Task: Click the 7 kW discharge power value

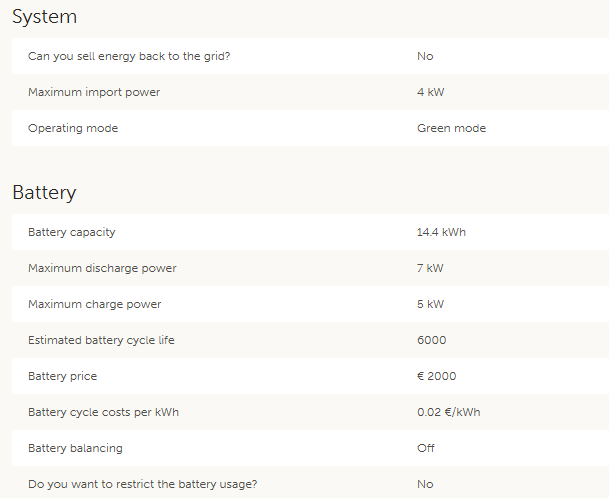Action: point(430,268)
